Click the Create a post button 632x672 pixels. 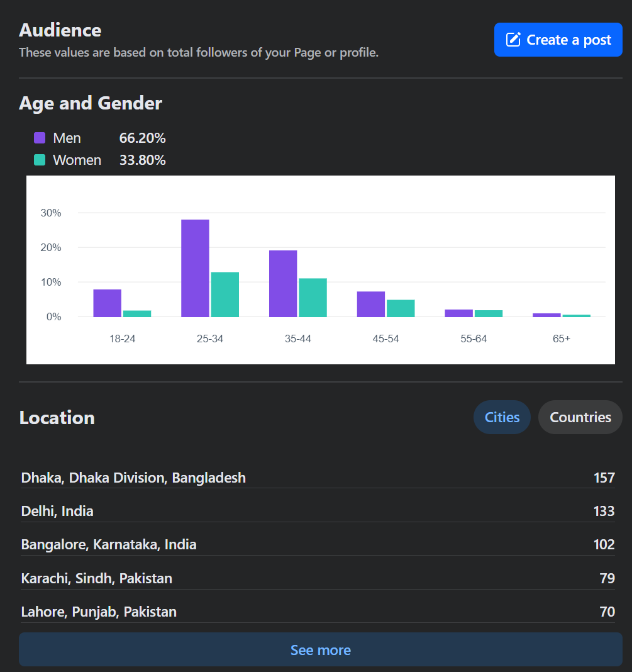click(x=557, y=39)
